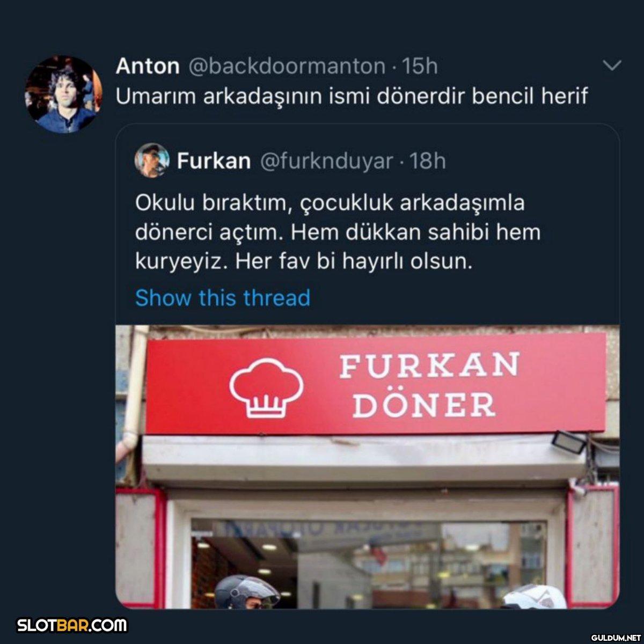Click Anton's tweet text about dönerdir
Screen dimensions: 644x644
pyautogui.click(x=352, y=96)
